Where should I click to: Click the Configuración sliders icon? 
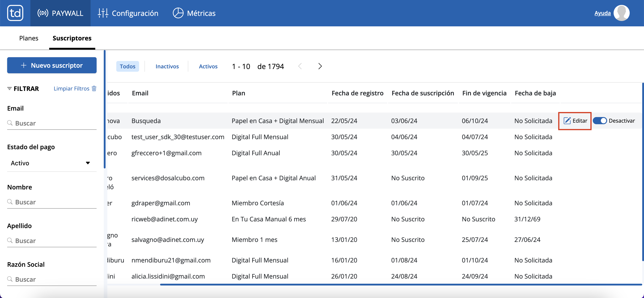coord(103,13)
